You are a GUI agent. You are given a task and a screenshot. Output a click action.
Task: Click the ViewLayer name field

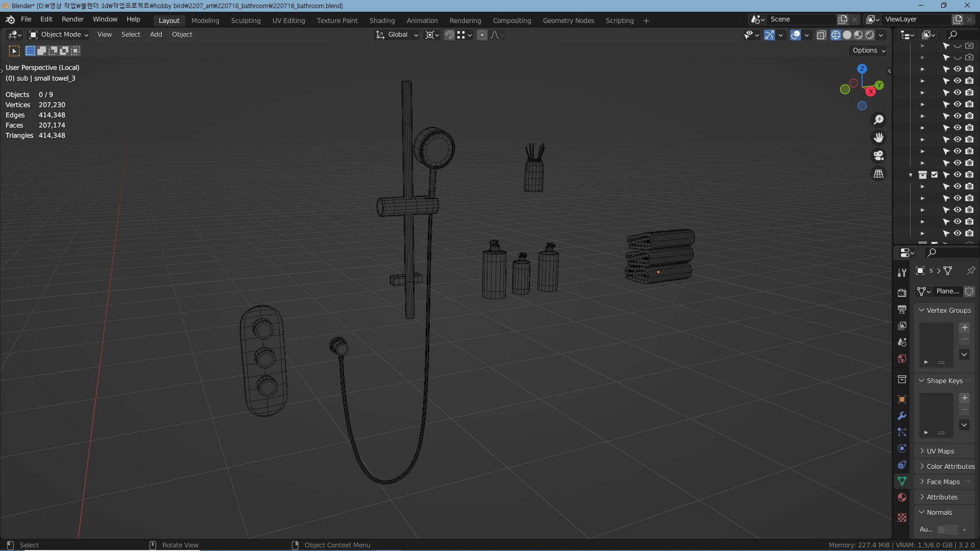(917, 19)
